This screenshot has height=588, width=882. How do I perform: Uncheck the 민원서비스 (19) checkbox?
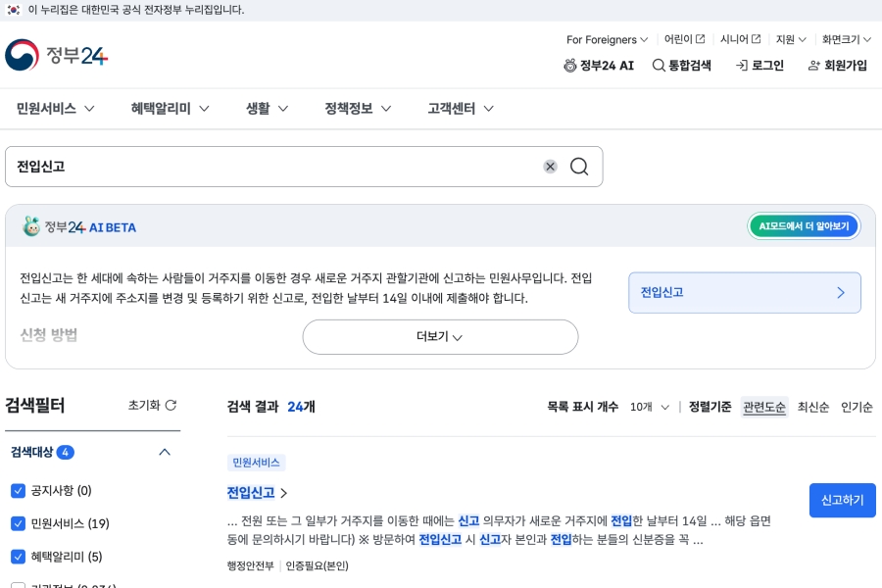[x=18, y=524]
